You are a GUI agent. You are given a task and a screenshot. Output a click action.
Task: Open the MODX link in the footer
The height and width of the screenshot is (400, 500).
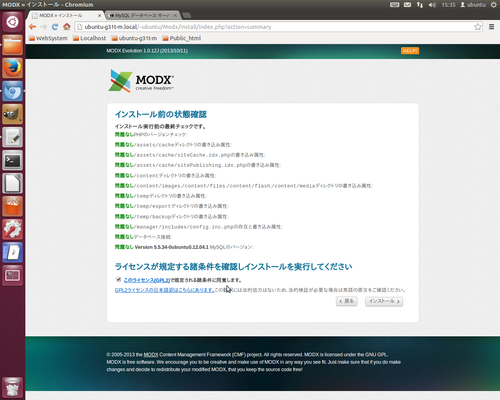tap(151, 355)
